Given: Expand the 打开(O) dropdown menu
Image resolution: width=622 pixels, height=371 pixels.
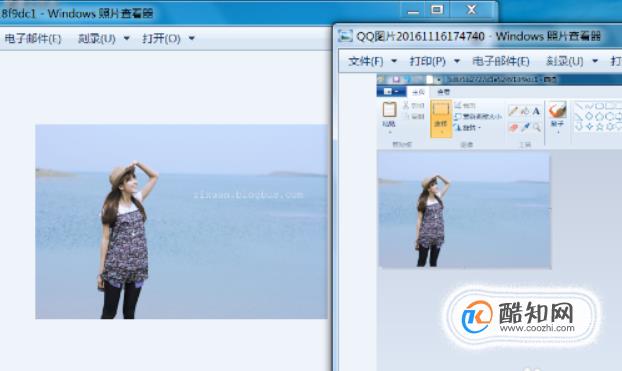Looking at the screenshot, I should (x=168, y=38).
